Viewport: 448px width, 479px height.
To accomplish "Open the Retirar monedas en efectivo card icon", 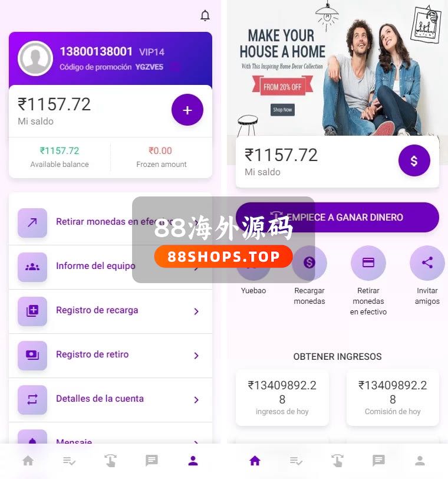I will pyautogui.click(x=368, y=263).
